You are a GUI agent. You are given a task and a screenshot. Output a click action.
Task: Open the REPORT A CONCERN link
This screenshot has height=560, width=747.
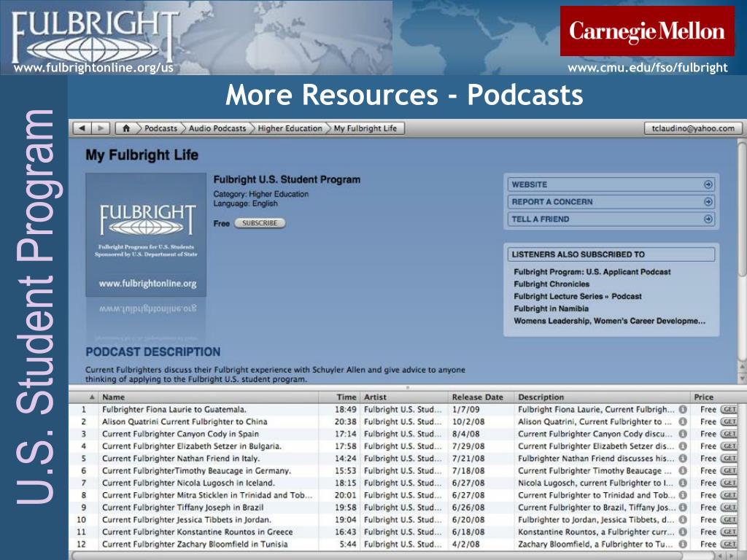[611, 202]
